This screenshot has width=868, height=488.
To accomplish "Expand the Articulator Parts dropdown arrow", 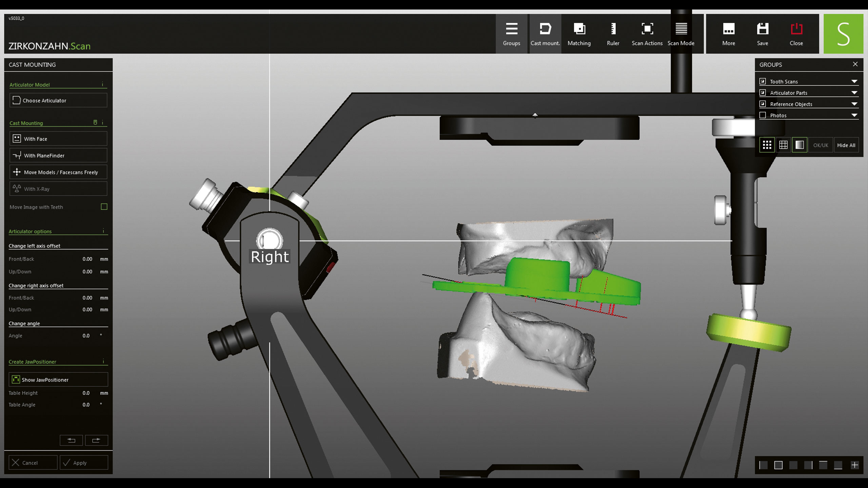I will pyautogui.click(x=854, y=93).
